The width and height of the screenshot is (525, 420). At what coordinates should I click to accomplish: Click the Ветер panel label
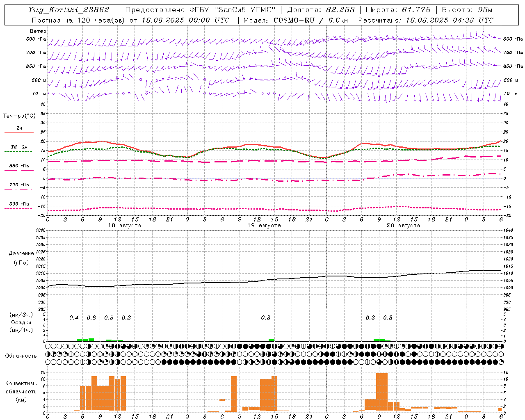38,31
